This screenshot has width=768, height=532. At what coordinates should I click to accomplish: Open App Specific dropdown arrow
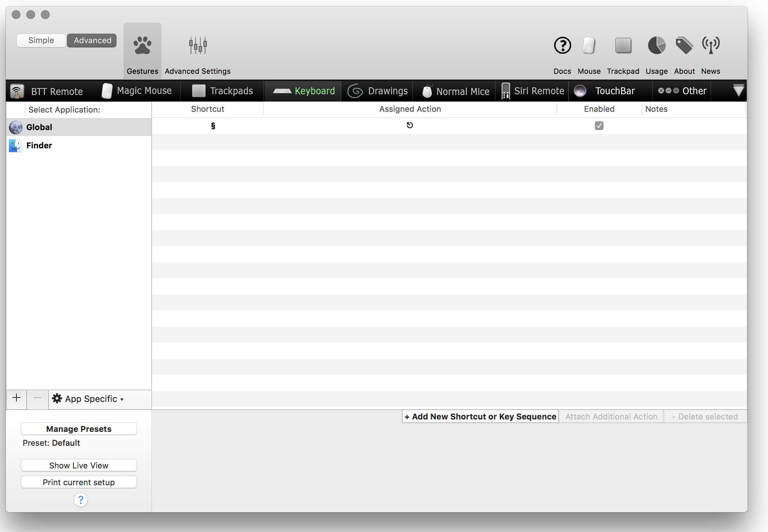(122, 399)
